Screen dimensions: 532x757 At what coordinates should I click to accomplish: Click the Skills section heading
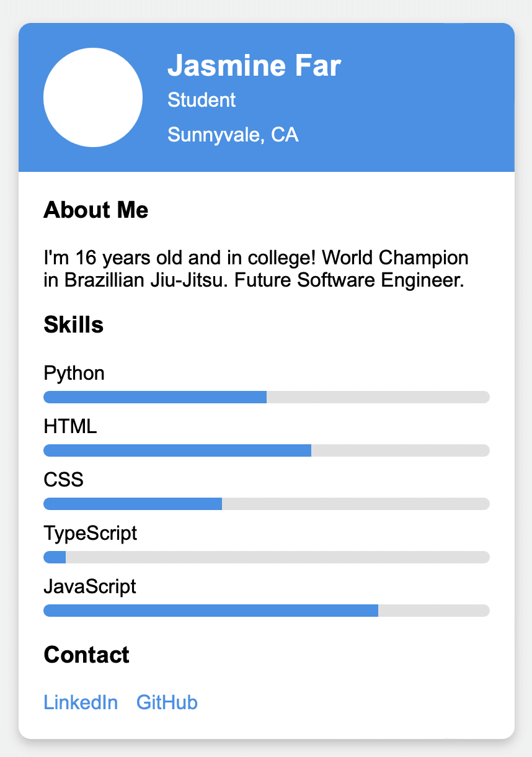(x=73, y=325)
